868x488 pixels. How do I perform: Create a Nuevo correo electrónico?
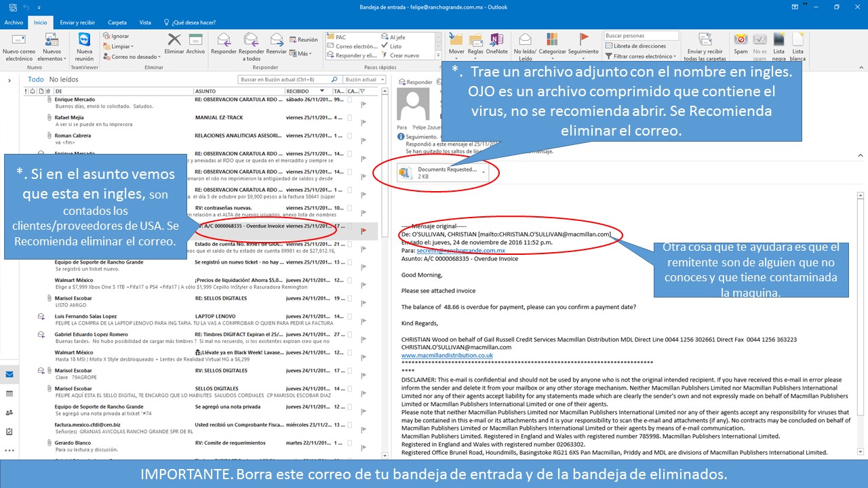click(x=19, y=46)
